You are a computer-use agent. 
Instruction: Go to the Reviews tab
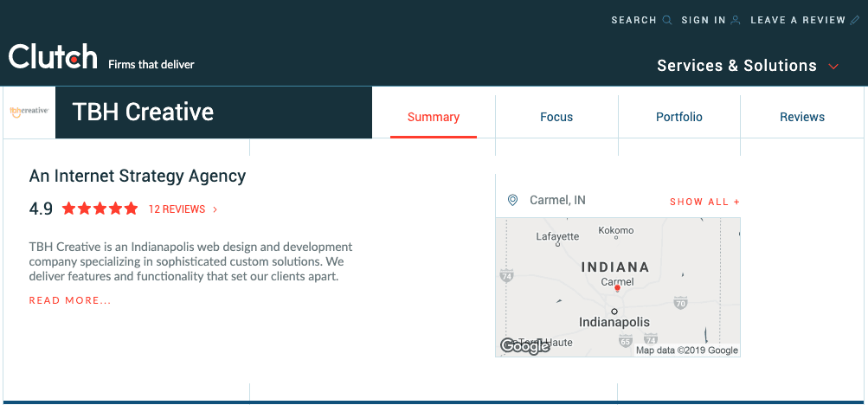(x=802, y=117)
